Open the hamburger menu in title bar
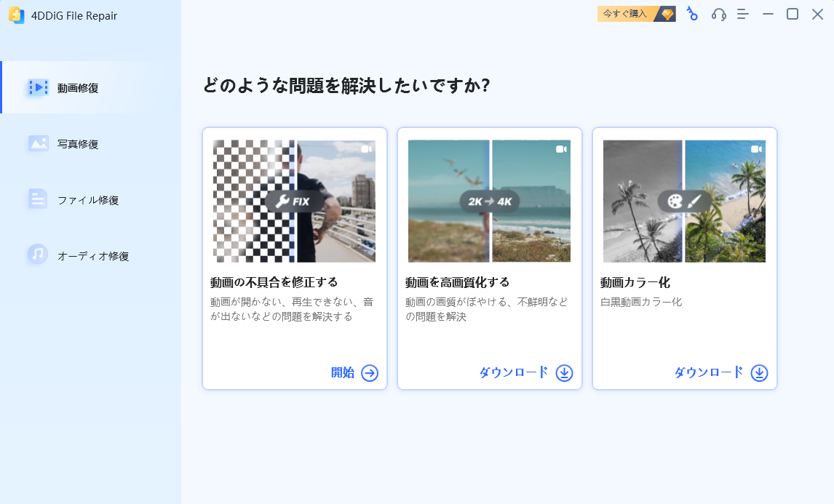 (742, 14)
